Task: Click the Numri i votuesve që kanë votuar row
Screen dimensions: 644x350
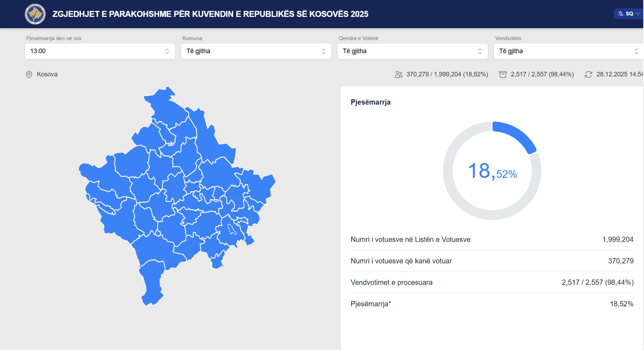Action: click(492, 261)
